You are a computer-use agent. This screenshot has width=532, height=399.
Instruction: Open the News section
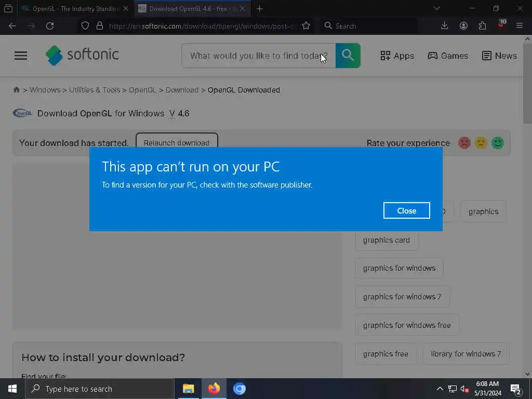tap(499, 56)
